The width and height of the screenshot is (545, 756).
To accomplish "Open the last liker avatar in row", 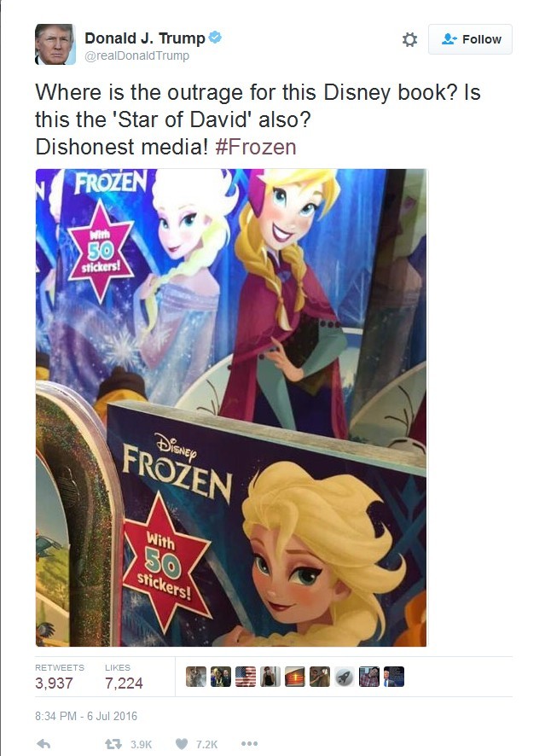I will 394,677.
